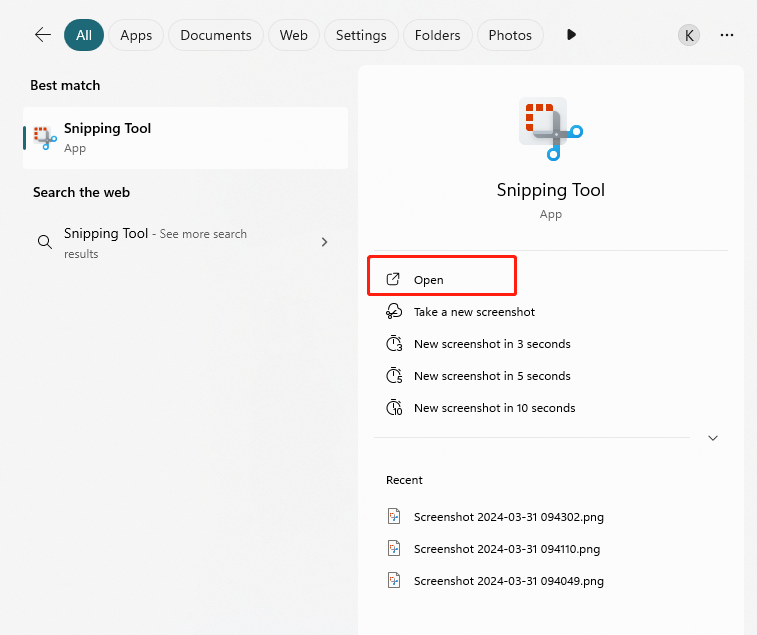Image resolution: width=757 pixels, height=635 pixels.
Task: Click the 5-second timer icon
Action: coord(394,375)
